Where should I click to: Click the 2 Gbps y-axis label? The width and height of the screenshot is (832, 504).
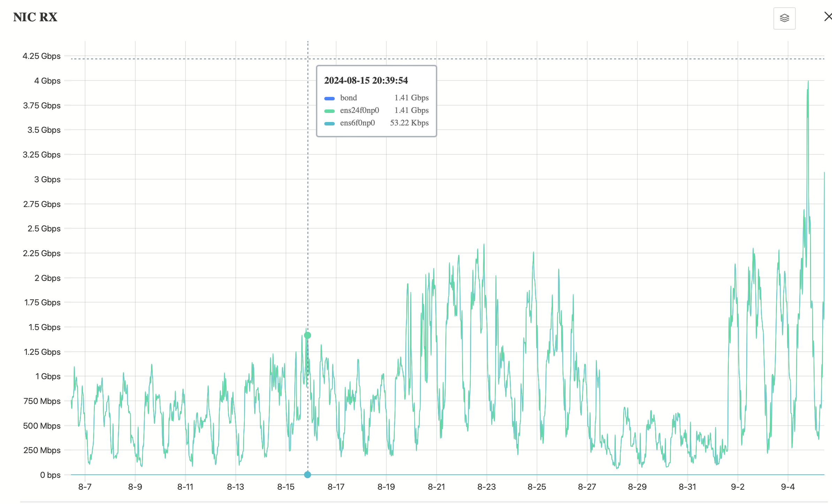[47, 278]
